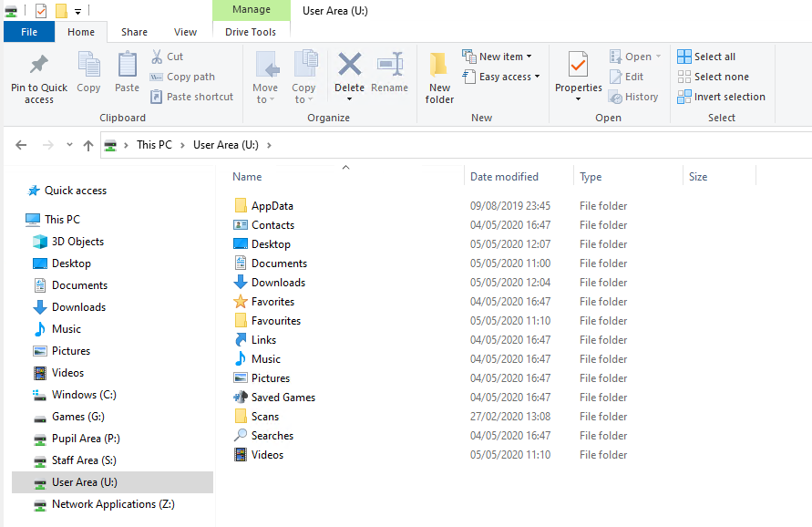The width and height of the screenshot is (812, 527).
Task: Sort by Name column header
Action: click(247, 177)
